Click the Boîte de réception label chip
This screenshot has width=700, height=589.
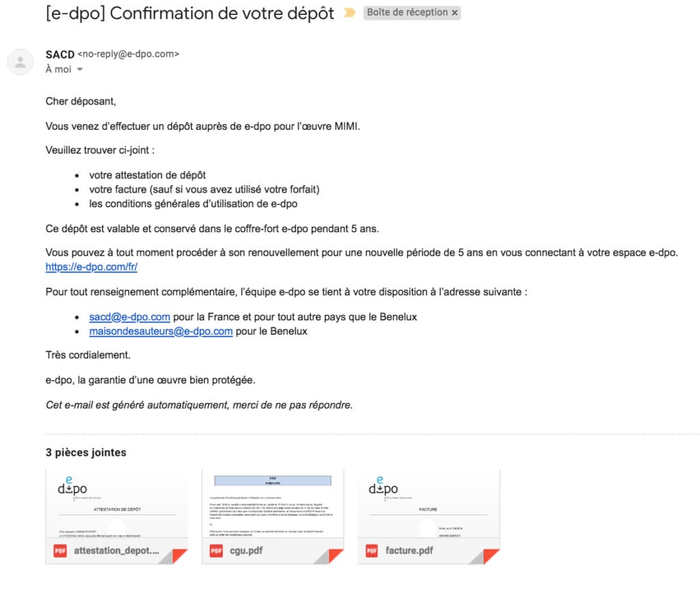click(412, 12)
